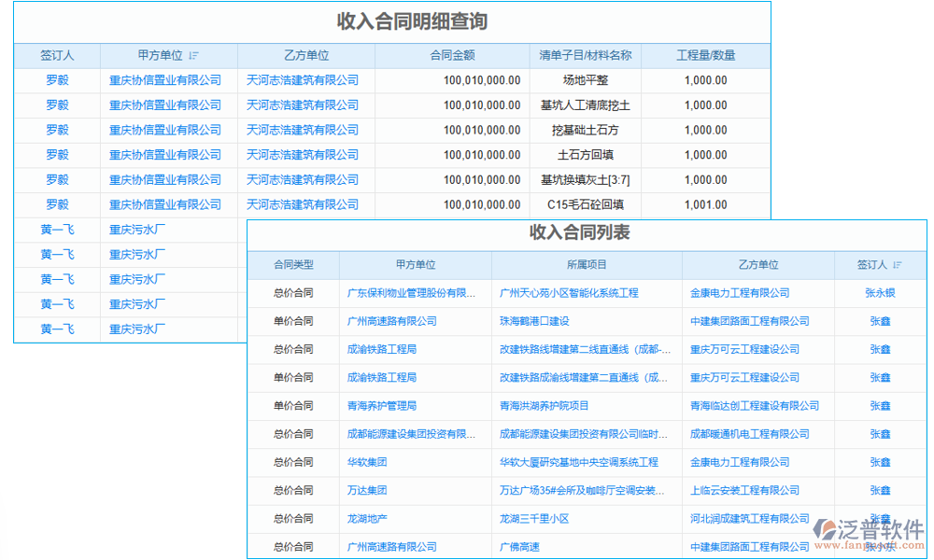The height and width of the screenshot is (560, 934).
Task: Open 天河志浩建筑有限公司 link
Action: (303, 80)
